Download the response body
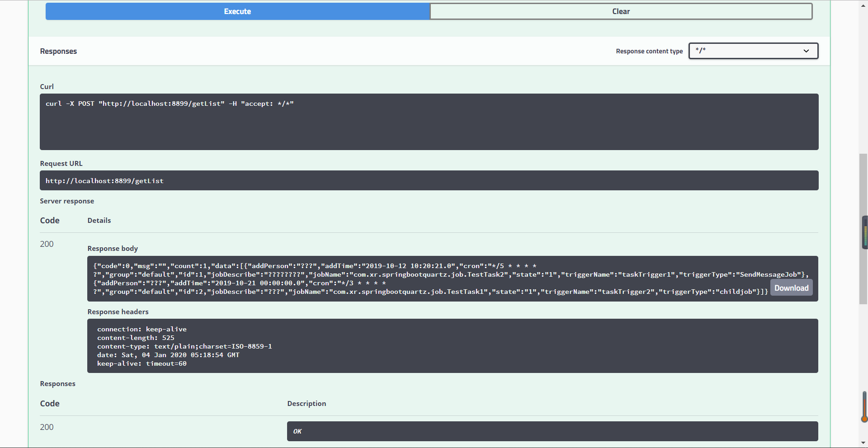 tap(791, 288)
